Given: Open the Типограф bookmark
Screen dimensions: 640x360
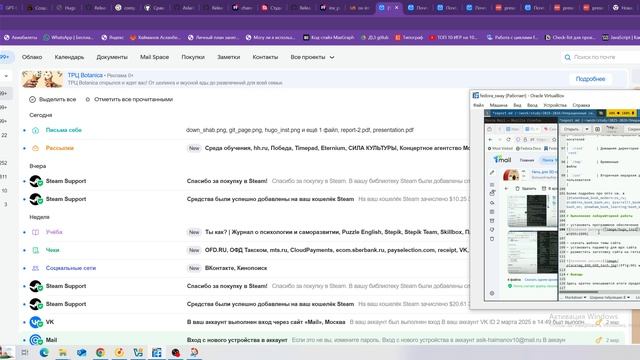Looking at the screenshot, I should (x=409, y=37).
